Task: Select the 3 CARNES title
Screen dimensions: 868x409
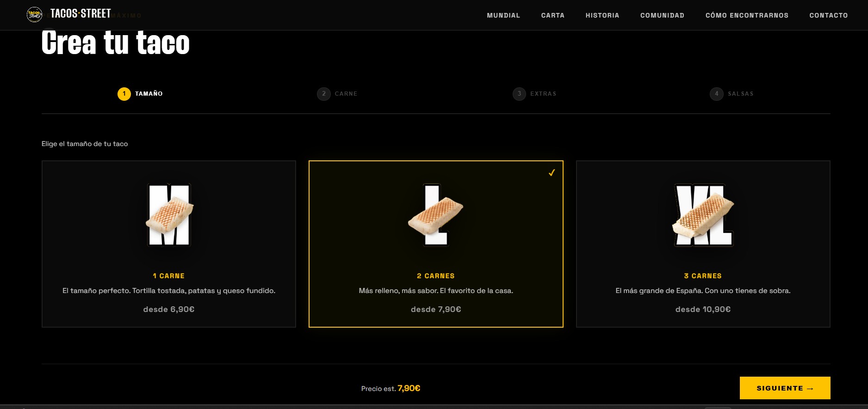Action: (x=703, y=276)
